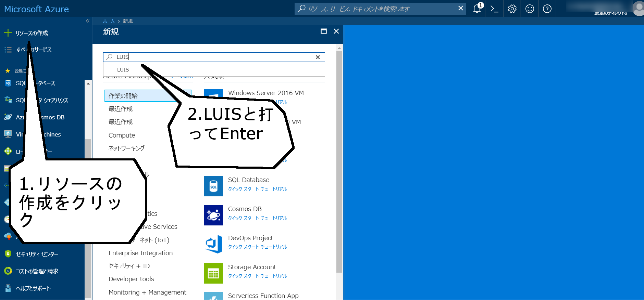Select the Monitoring + Management category

click(x=147, y=292)
